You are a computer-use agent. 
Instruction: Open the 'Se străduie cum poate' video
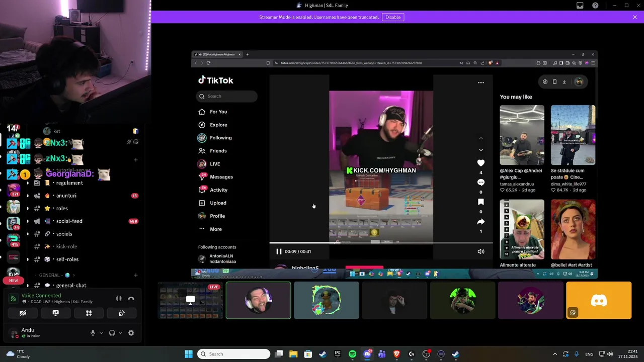[573, 135]
